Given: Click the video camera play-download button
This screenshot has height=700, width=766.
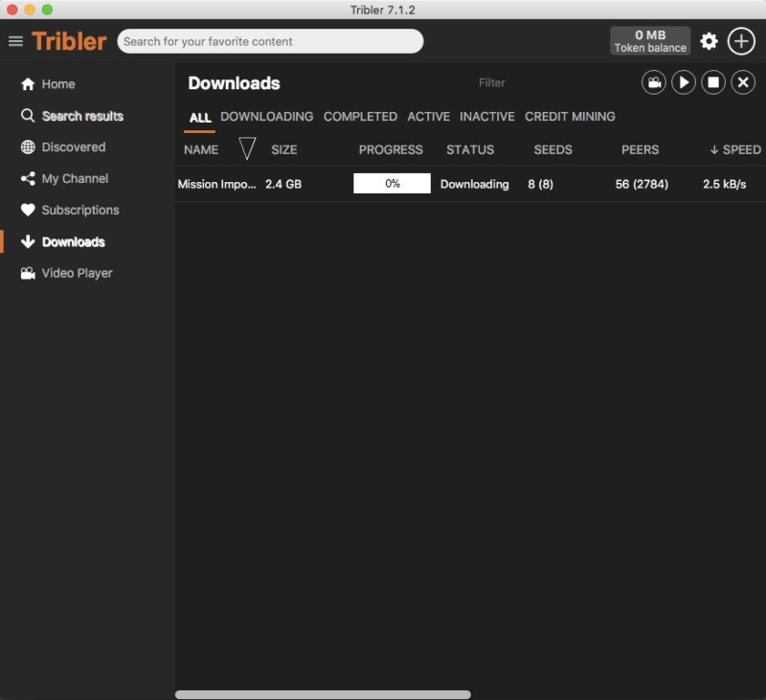Looking at the screenshot, I should click(x=654, y=82).
